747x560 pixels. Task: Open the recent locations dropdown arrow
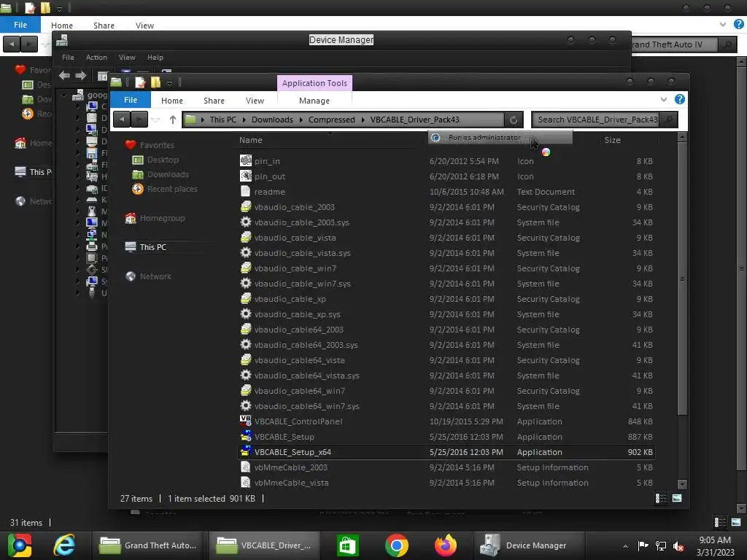155,120
